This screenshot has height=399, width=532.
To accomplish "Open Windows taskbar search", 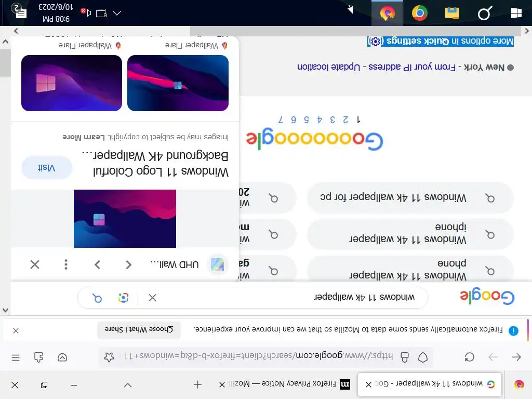I will point(484,13).
